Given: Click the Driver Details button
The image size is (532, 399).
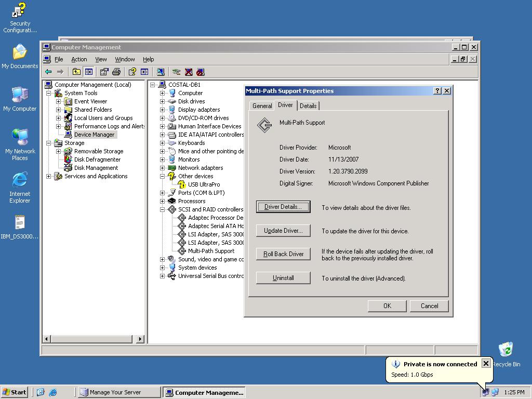Looking at the screenshot, I should pos(283,207).
